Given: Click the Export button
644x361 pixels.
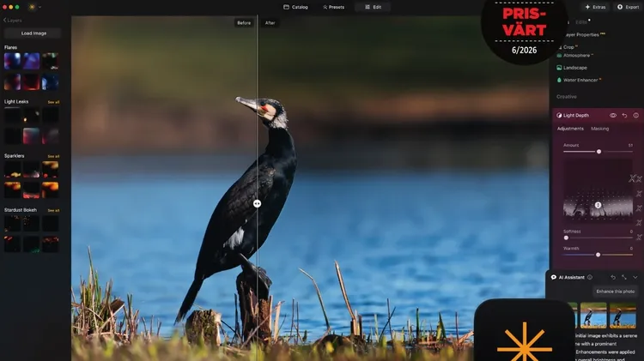Looking at the screenshot, I should click(628, 7).
